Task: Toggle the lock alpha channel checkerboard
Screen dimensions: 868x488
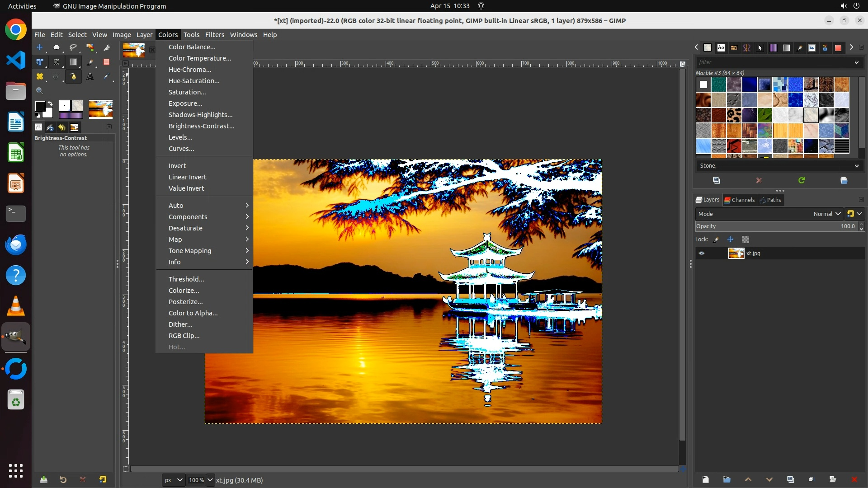Action: [745, 239]
